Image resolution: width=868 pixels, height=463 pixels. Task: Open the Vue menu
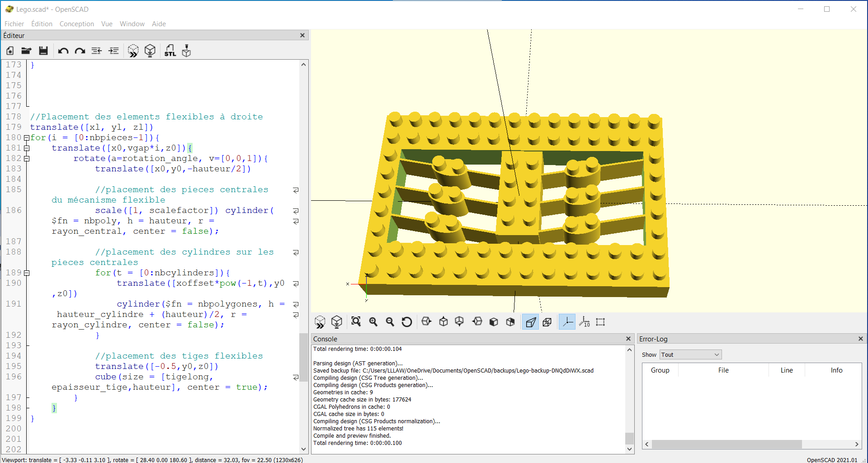tap(107, 24)
